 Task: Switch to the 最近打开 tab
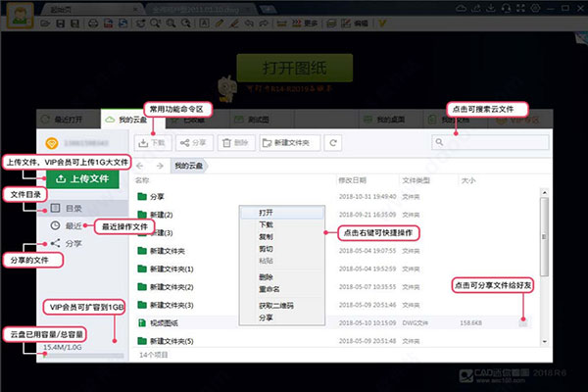(69, 120)
